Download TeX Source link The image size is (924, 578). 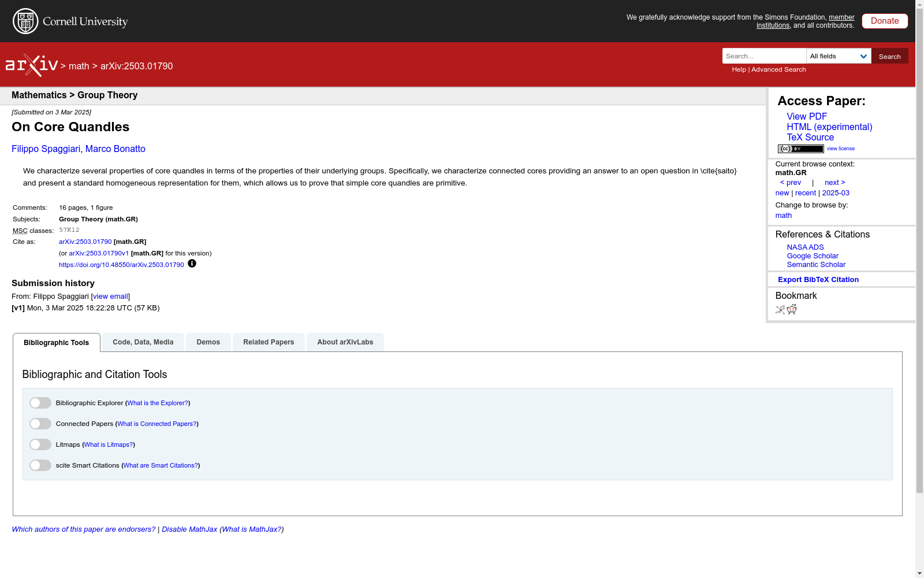click(810, 138)
